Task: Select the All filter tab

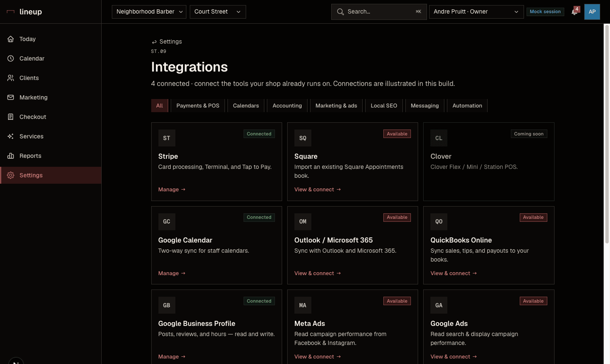Action: click(160, 106)
